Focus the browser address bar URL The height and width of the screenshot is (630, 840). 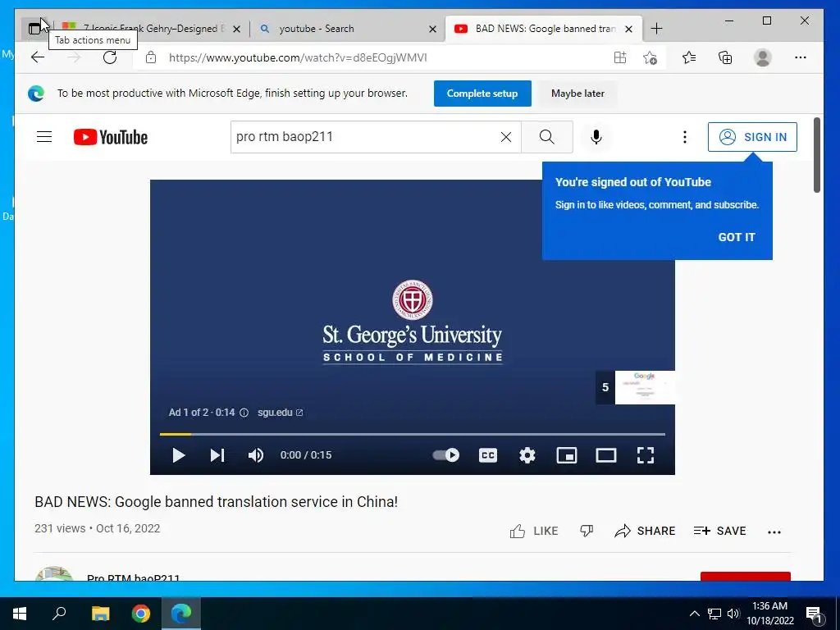click(x=298, y=57)
